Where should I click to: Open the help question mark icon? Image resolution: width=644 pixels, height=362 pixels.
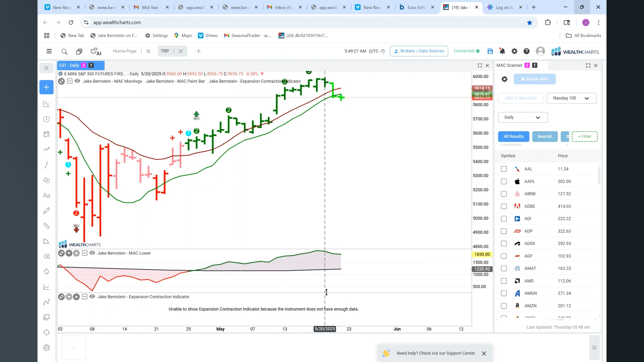pos(527,51)
